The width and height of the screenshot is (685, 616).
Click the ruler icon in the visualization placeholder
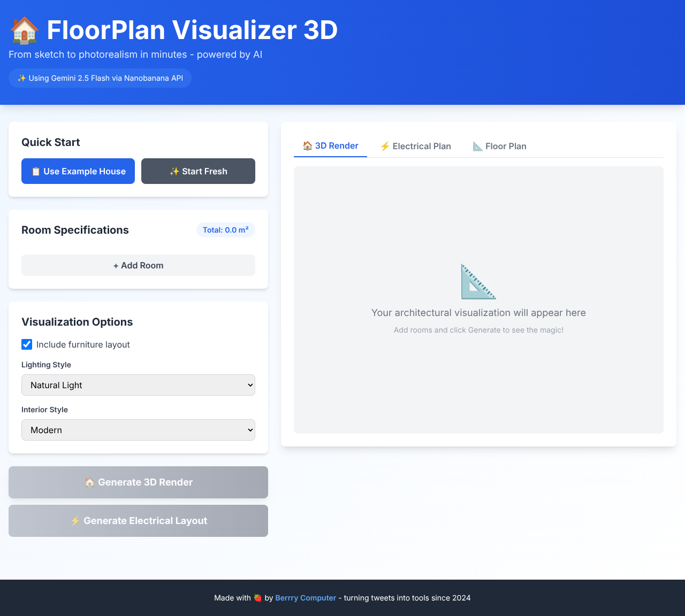point(478,281)
